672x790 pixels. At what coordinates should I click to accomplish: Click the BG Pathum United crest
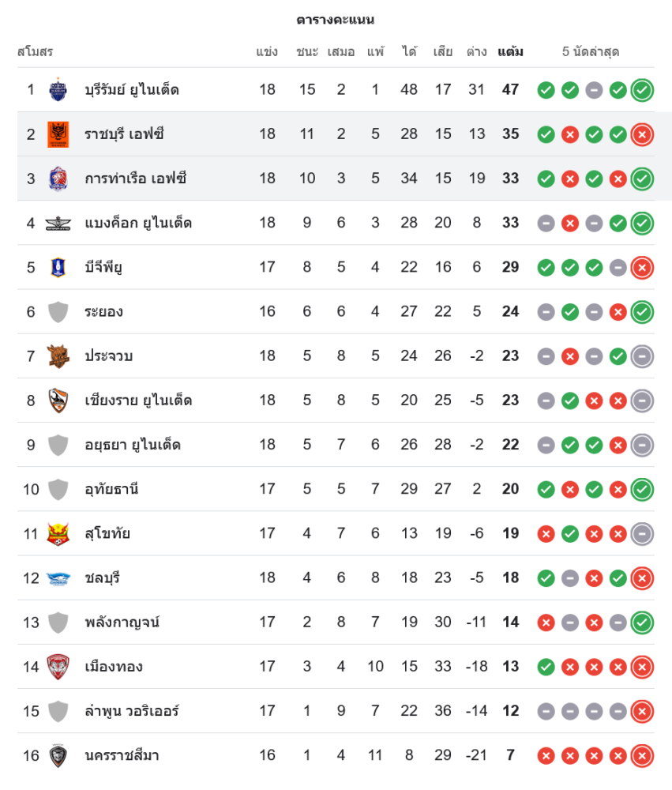(58, 267)
